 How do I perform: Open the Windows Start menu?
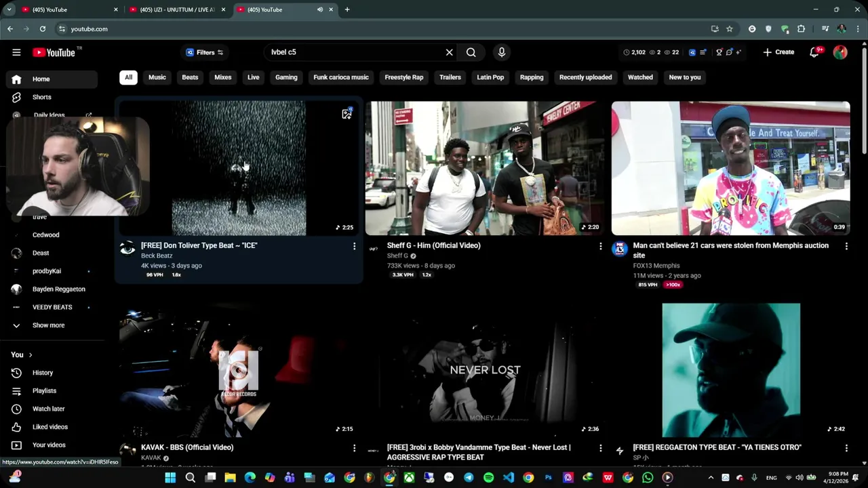click(170, 478)
